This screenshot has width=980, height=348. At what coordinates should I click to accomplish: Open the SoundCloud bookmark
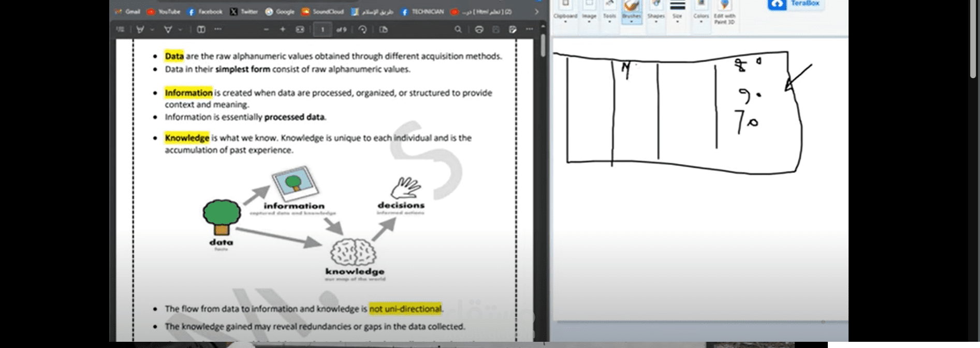click(x=323, y=11)
